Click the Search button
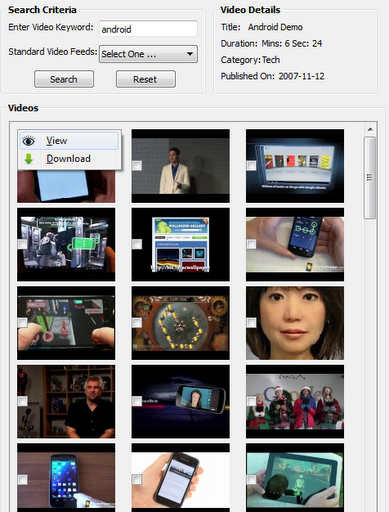389x512 pixels. tap(64, 79)
